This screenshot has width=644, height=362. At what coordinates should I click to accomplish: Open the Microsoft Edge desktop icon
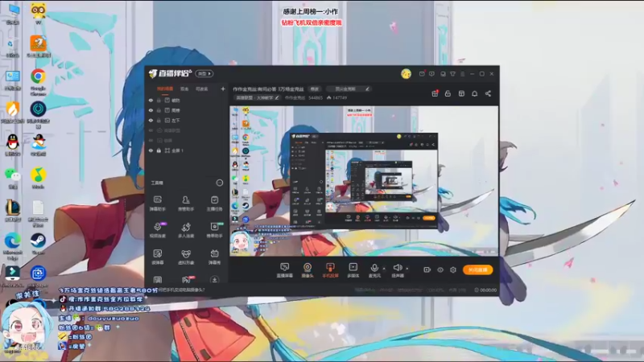click(12, 246)
